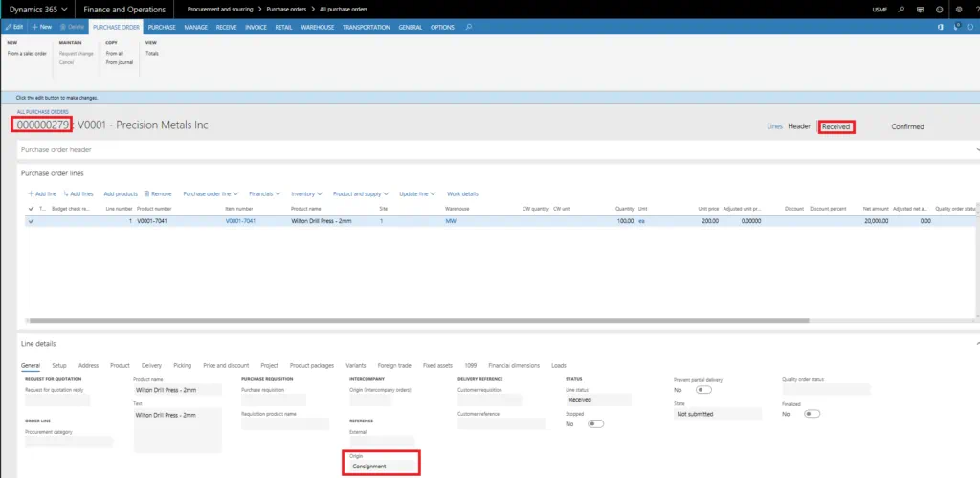Open the feedback smiley icon
Viewport: 980px width, 478px height.
940,10
